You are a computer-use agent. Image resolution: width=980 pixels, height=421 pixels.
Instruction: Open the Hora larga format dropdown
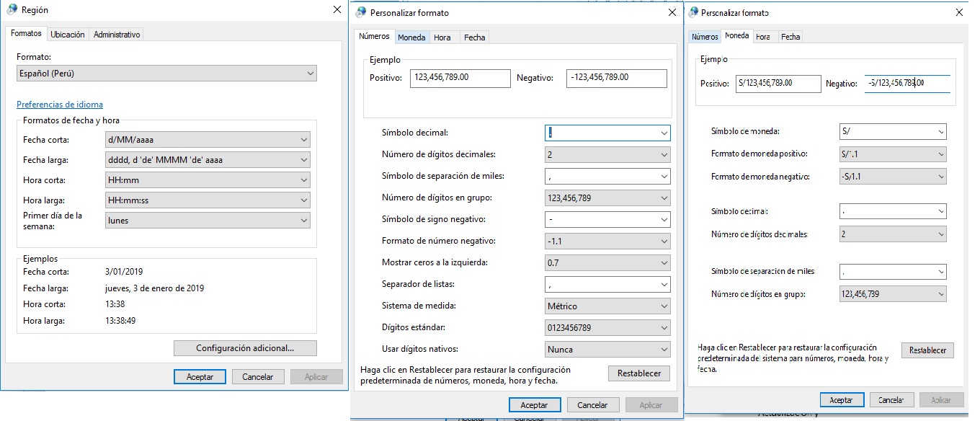[x=208, y=200]
